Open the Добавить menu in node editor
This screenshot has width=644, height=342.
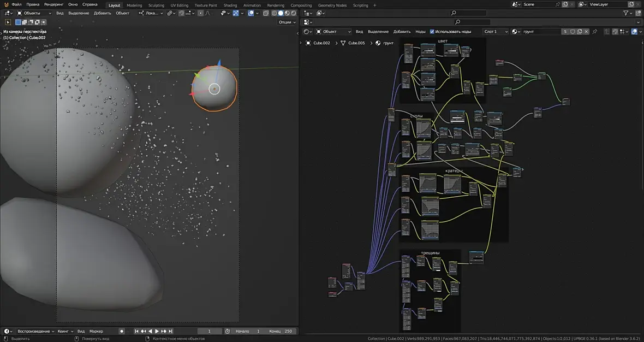click(x=402, y=32)
